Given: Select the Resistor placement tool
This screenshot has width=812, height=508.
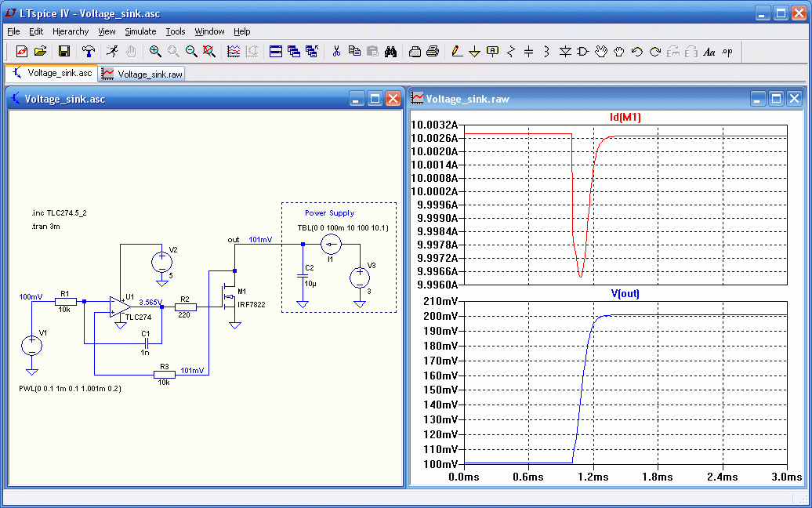Looking at the screenshot, I should 511,52.
